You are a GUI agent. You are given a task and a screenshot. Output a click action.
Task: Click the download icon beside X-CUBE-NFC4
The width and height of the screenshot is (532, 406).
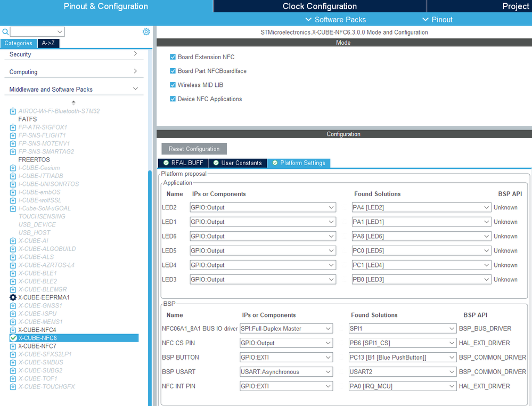pyautogui.click(x=13, y=330)
